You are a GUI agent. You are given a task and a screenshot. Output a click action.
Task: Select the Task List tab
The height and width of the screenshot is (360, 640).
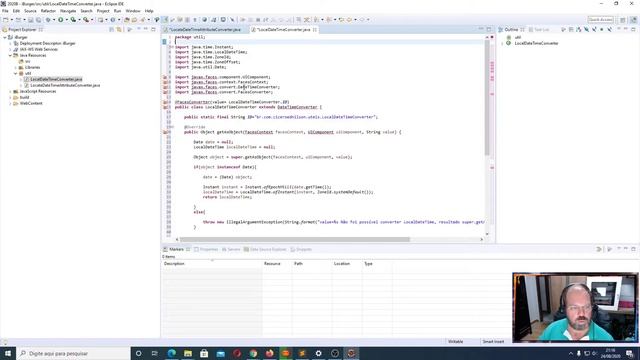[x=539, y=30]
